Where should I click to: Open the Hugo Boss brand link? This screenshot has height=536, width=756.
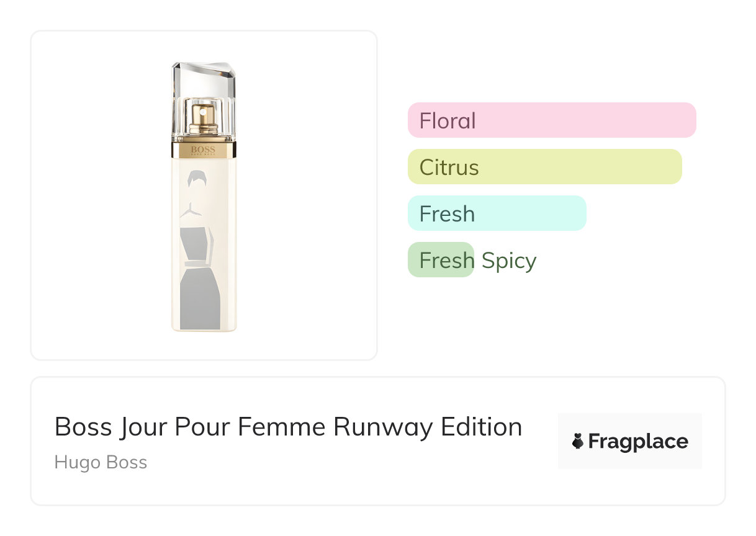(x=101, y=462)
